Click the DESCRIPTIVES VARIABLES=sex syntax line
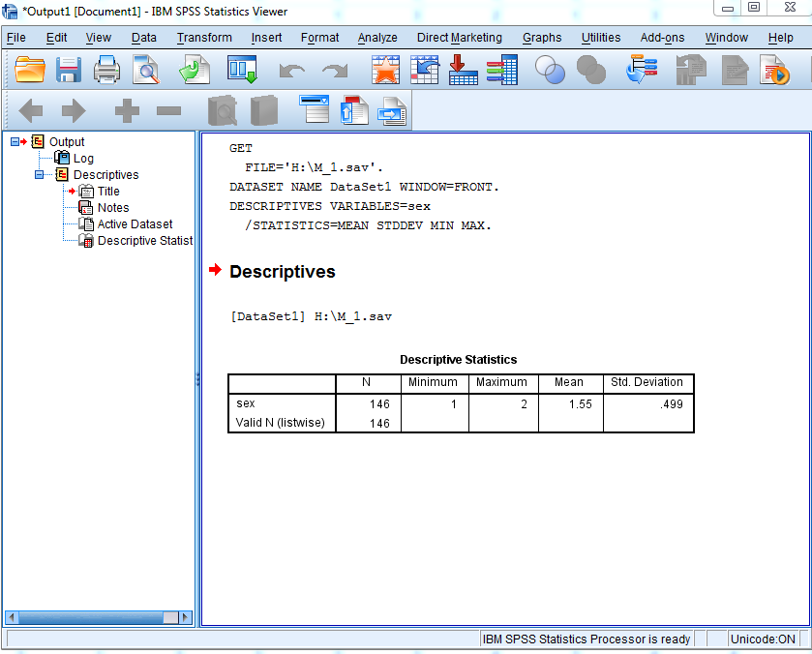 [x=330, y=206]
